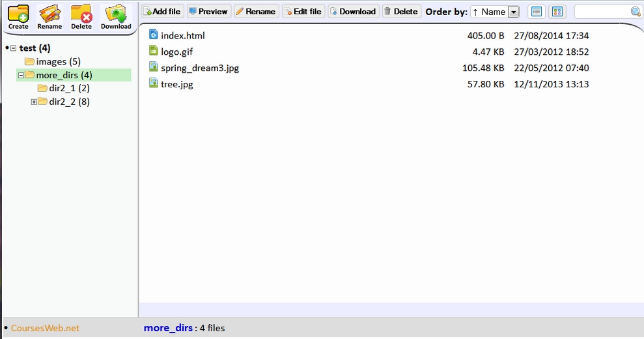Image resolution: width=644 pixels, height=339 pixels.
Task: Click the file Rename button in toolbar
Action: click(x=257, y=12)
